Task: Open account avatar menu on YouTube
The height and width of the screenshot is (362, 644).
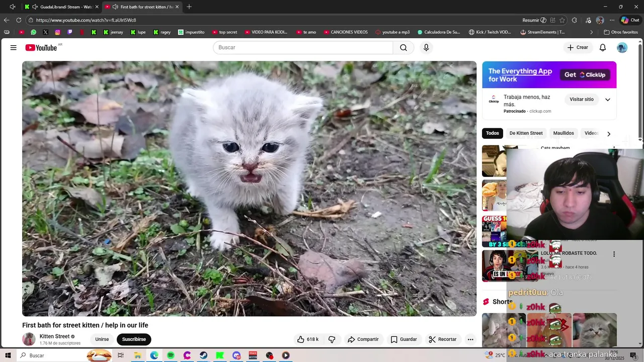Action: 622,47
